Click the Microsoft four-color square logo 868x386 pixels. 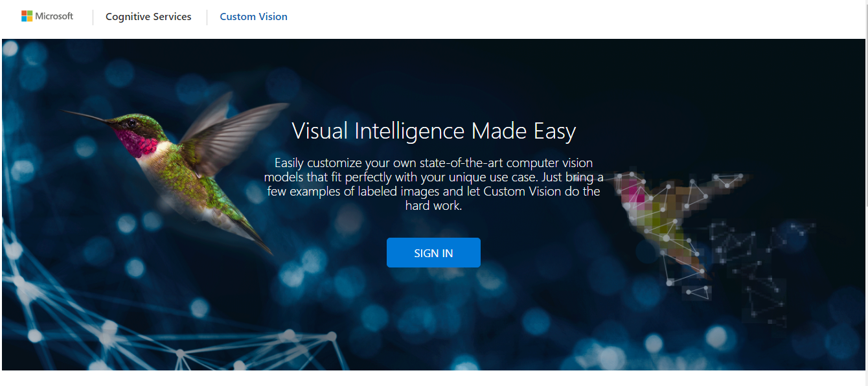click(27, 16)
